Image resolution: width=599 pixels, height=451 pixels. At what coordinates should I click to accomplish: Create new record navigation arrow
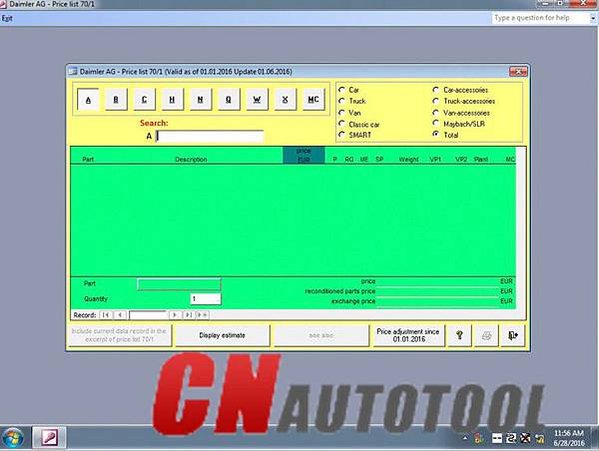(x=202, y=315)
